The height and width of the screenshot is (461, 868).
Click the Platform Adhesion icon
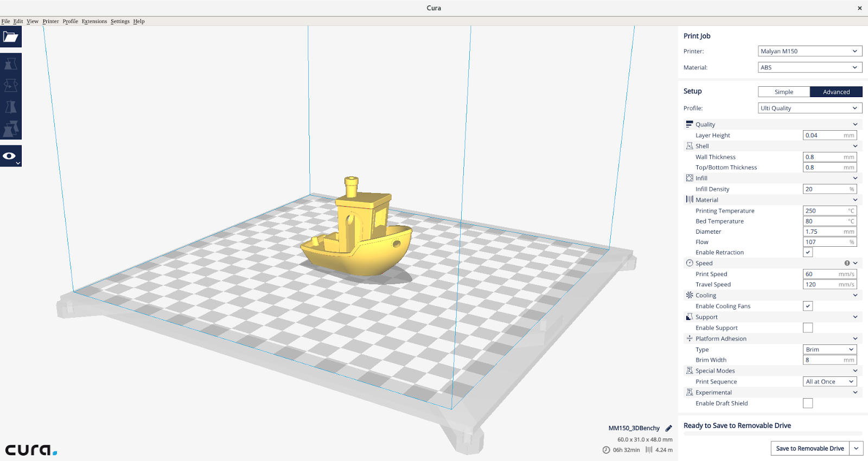[x=690, y=338]
